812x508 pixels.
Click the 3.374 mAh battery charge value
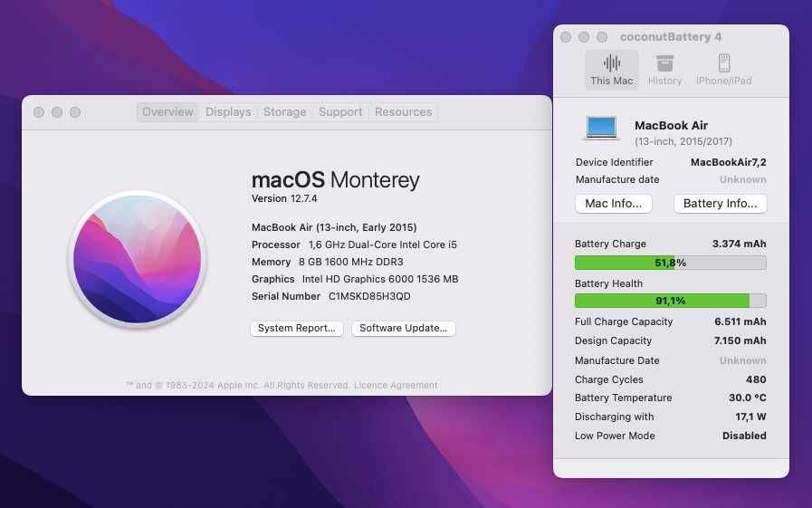(739, 244)
